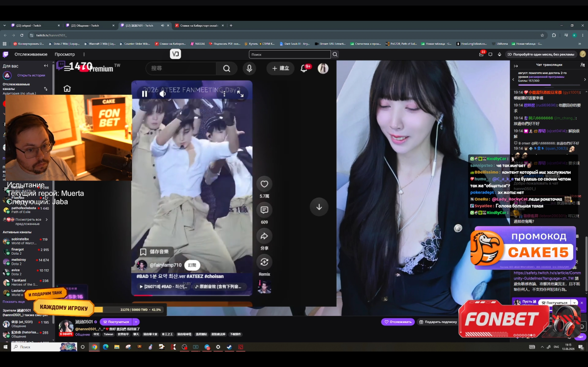Open the Stories avatar icon in sidebar

[x=7, y=75]
